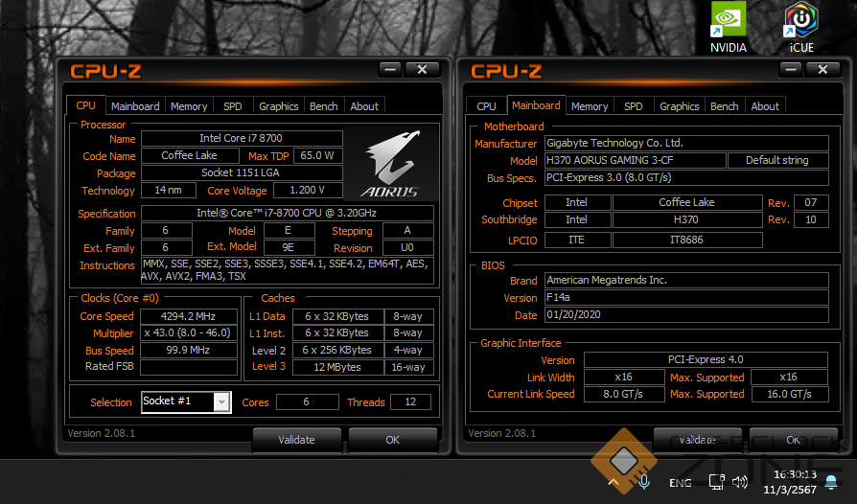857x504 pixels.
Task: Select the CPU tab in left CPU-Z window
Action: pyautogui.click(x=86, y=105)
